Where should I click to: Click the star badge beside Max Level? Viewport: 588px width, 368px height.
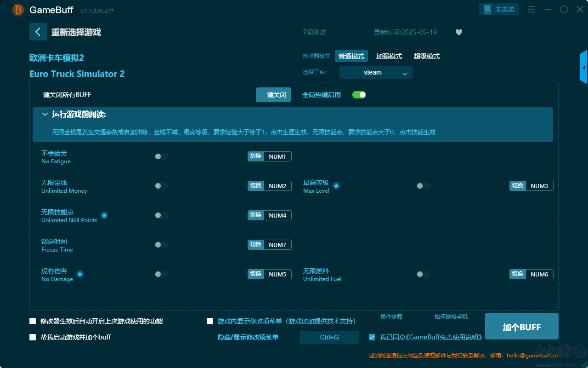click(x=336, y=186)
